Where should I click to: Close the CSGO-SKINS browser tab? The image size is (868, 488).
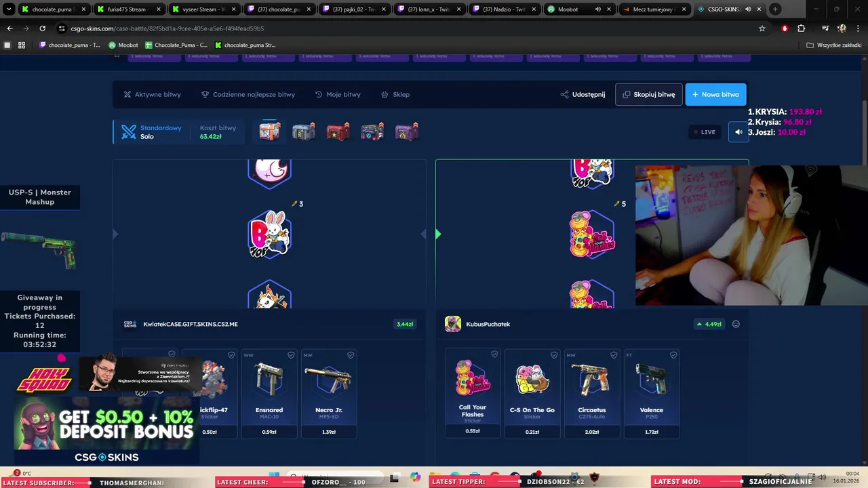point(759,9)
